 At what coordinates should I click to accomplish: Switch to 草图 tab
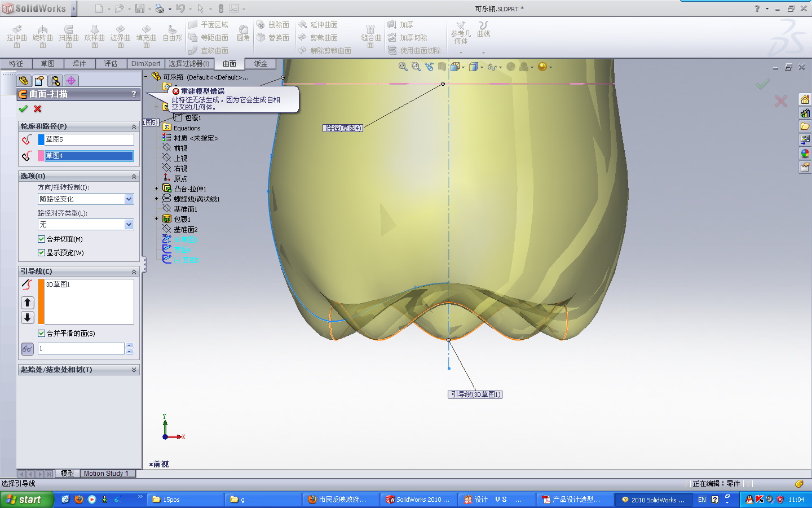(x=47, y=64)
